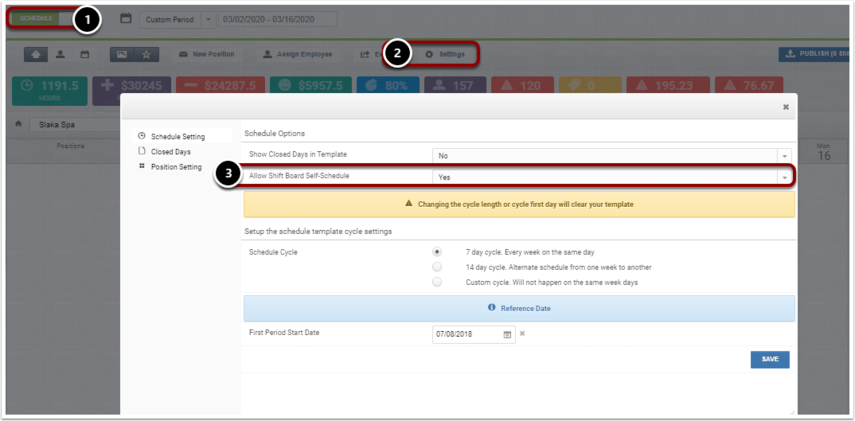855x421 pixels.
Task: Select the calendar view icon in toolbar
Action: pos(85,55)
